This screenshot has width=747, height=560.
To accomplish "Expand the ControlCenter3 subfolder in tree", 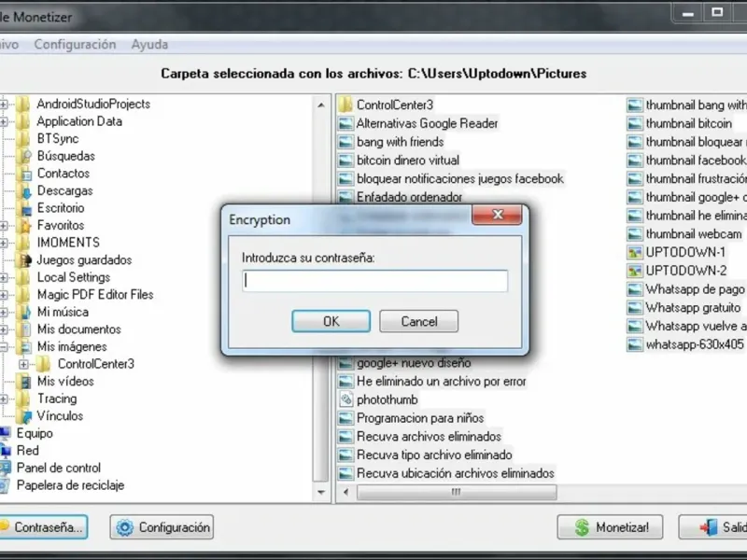I will pos(24,364).
